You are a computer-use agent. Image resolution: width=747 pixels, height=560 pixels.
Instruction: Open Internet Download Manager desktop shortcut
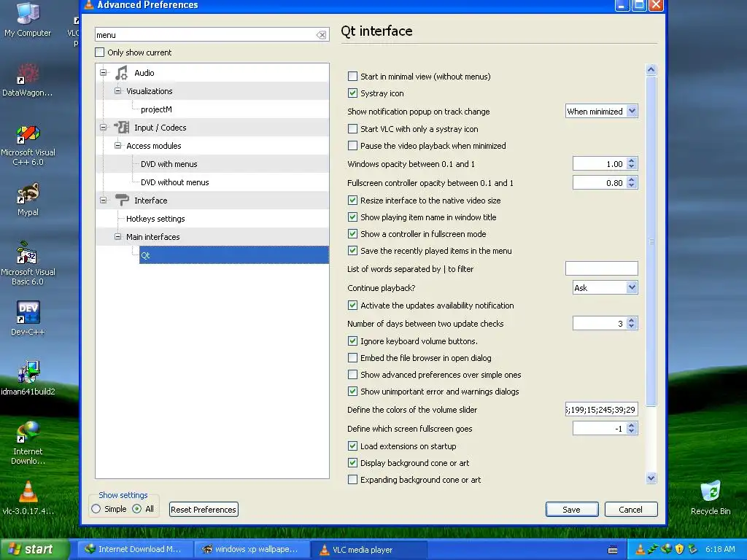click(x=28, y=443)
